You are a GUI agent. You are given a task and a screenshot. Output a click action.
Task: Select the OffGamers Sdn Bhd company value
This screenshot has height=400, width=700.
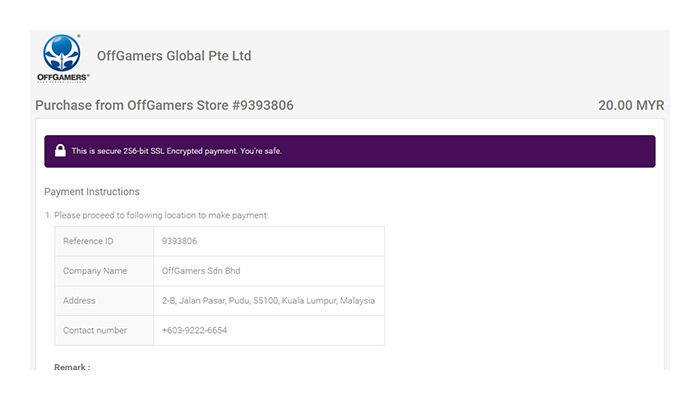201,271
